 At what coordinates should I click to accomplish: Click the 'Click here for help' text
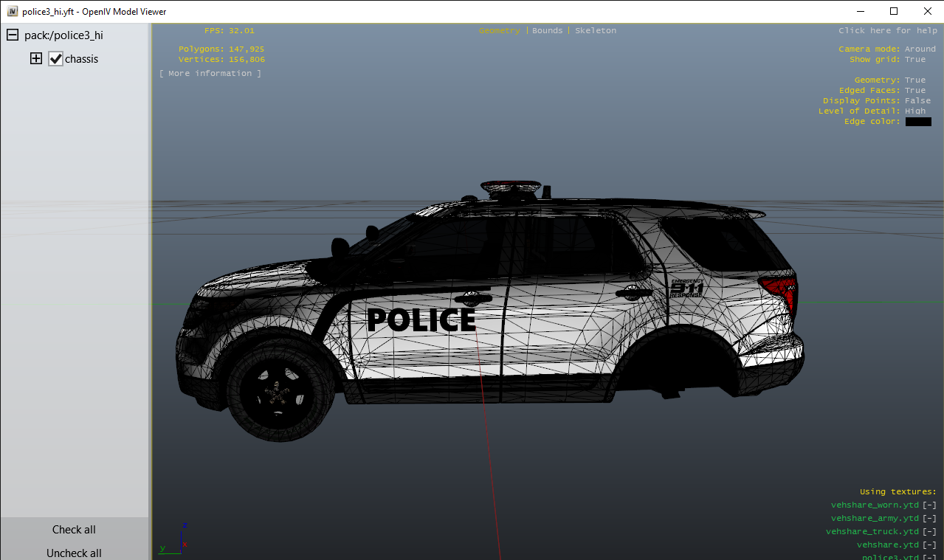tap(887, 30)
